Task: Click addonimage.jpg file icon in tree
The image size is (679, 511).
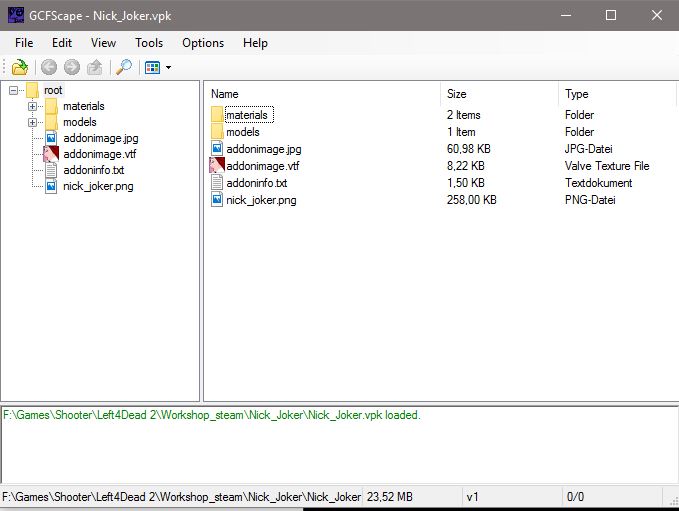Action: pyautogui.click(x=51, y=138)
